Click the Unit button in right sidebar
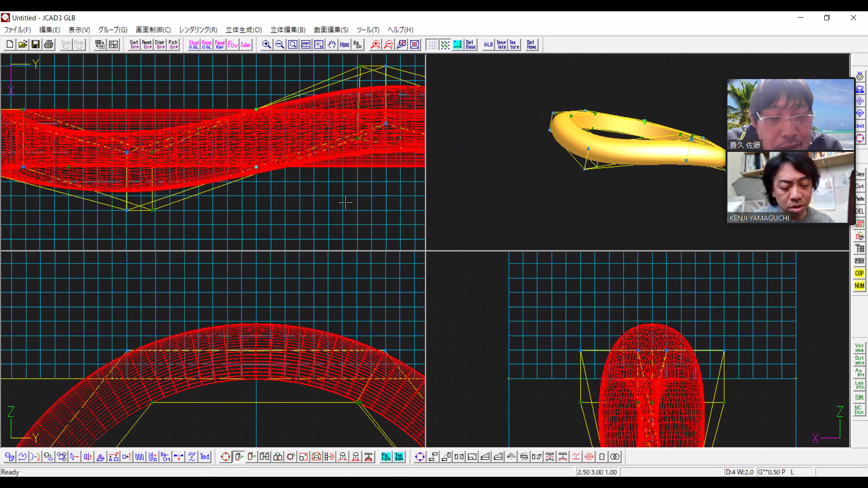 tap(859, 126)
